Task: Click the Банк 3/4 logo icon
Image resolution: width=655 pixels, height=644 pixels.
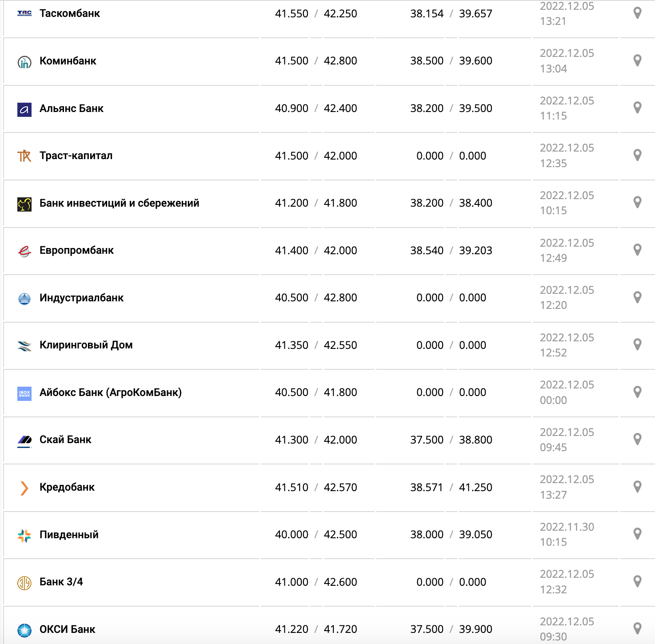Action: [24, 583]
